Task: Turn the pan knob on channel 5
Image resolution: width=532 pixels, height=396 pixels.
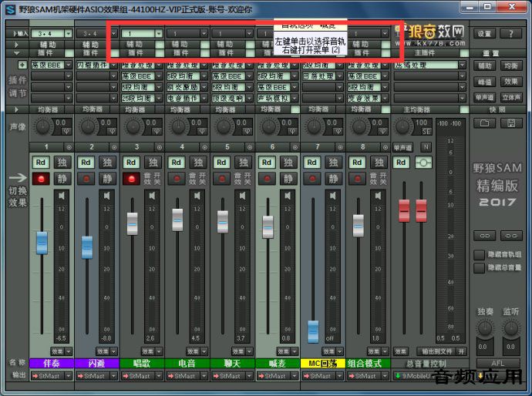Action: click(x=224, y=126)
